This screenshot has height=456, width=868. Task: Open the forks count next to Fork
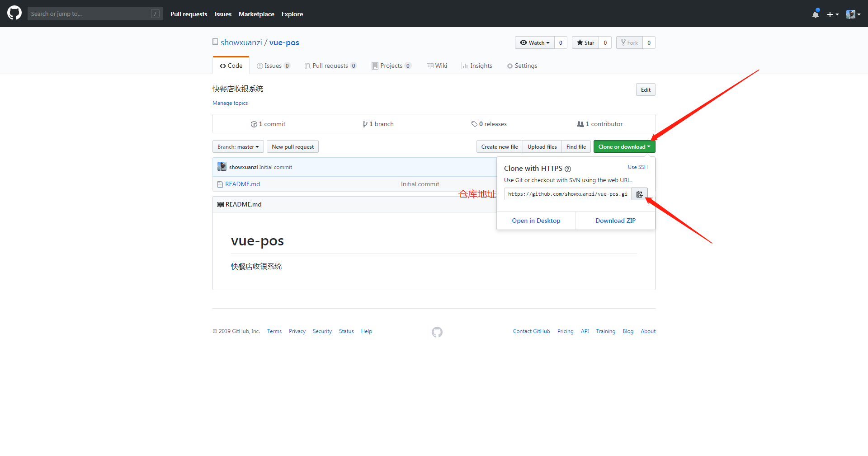pyautogui.click(x=649, y=42)
